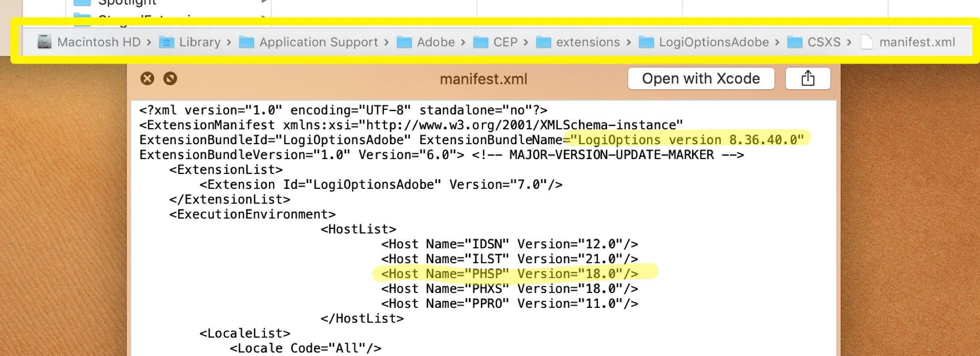Click the opening ExtensionList tag
Screen dimensions: 980x356
coord(226,170)
